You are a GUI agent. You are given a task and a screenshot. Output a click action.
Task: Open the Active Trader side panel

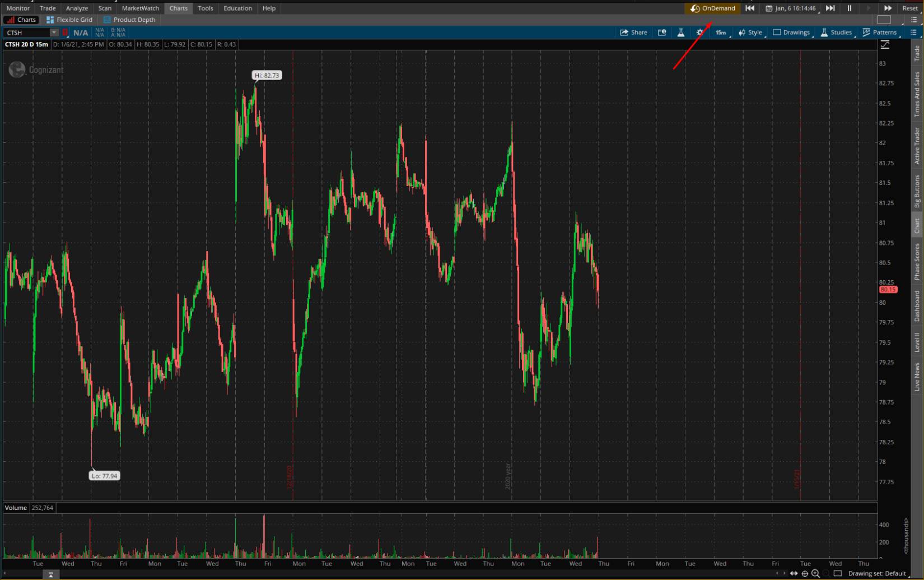(x=917, y=146)
